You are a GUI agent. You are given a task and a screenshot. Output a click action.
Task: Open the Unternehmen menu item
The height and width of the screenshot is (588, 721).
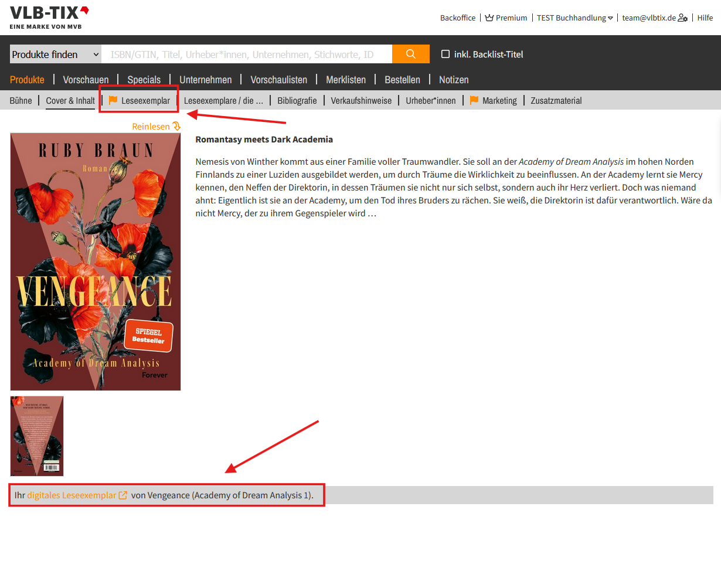point(206,80)
